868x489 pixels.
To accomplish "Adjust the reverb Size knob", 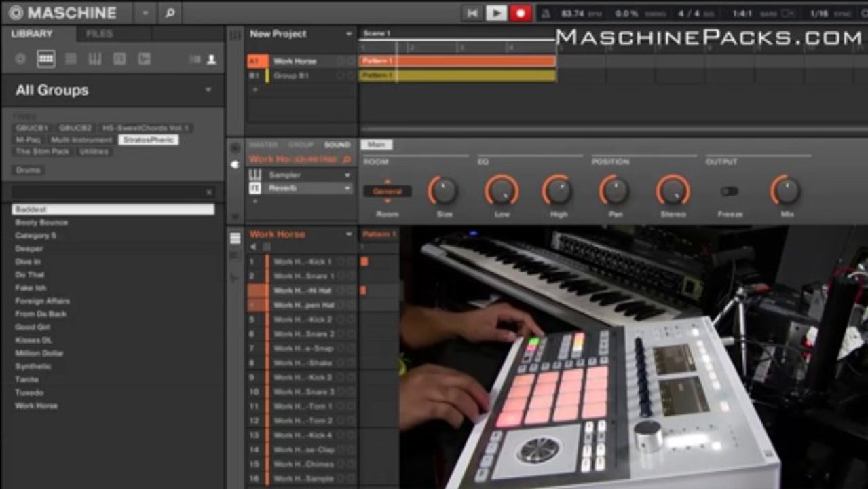I will click(444, 191).
